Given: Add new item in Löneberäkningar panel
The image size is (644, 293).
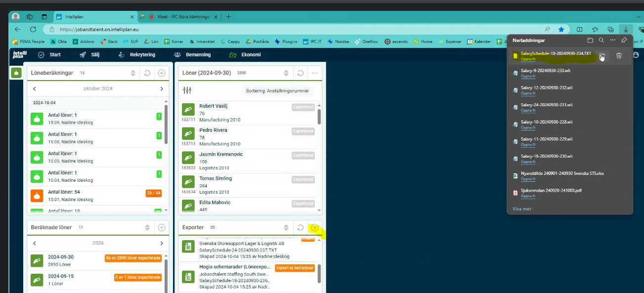Looking at the screenshot, I should coord(162,73).
